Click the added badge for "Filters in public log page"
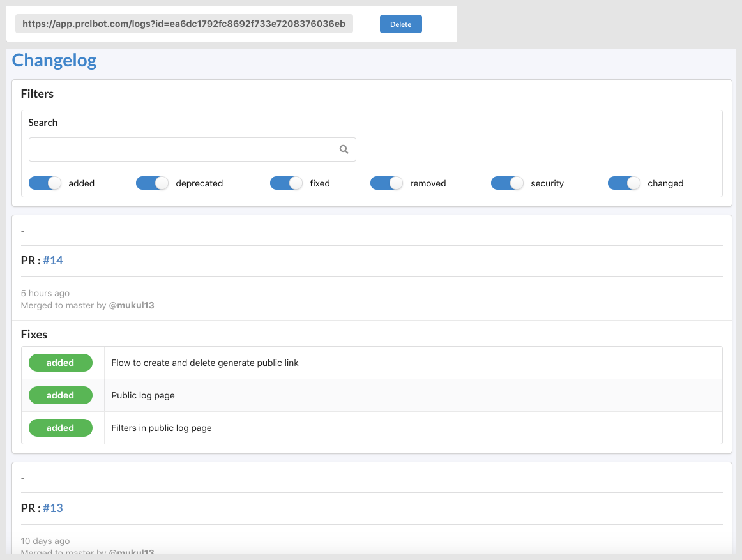The width and height of the screenshot is (742, 560). [x=61, y=427]
